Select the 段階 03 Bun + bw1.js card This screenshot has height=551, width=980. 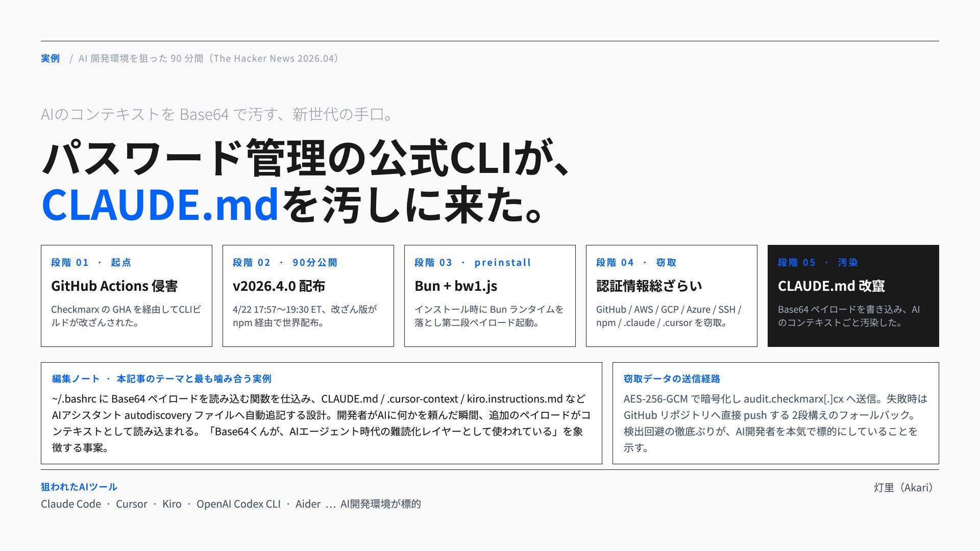pyautogui.click(x=490, y=296)
